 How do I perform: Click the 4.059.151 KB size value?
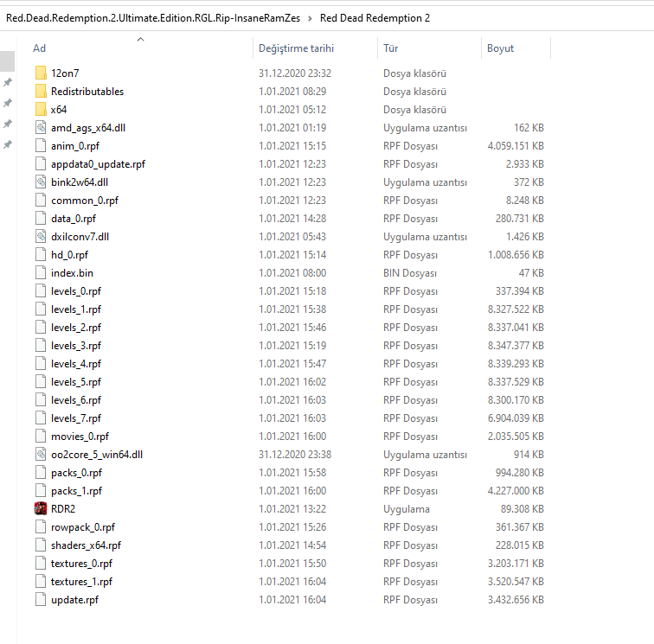coord(516,146)
